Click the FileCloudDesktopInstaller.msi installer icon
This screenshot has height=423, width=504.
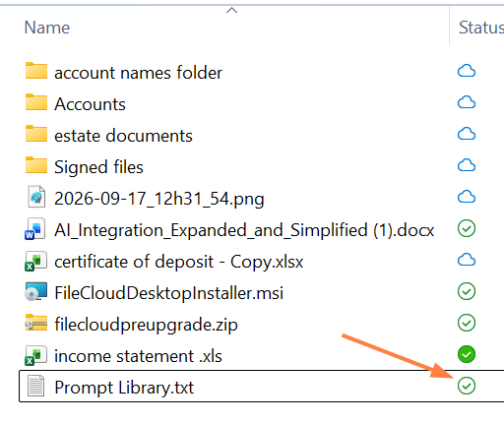coord(35,291)
